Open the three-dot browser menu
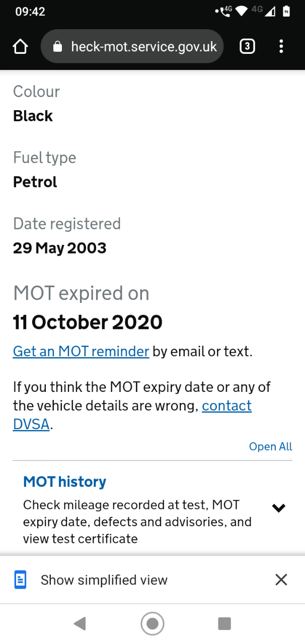This screenshot has height=644, width=305. 281,47
